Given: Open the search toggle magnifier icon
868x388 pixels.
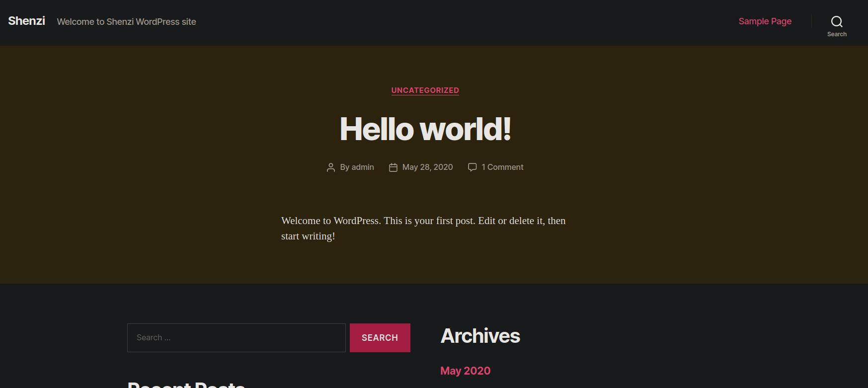Looking at the screenshot, I should [x=837, y=21].
